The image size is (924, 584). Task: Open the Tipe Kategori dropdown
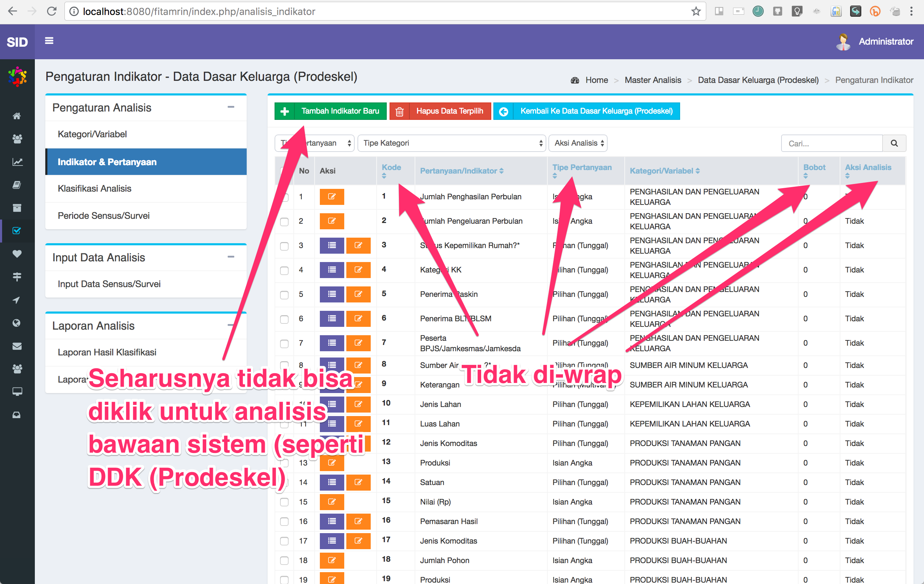tap(451, 143)
